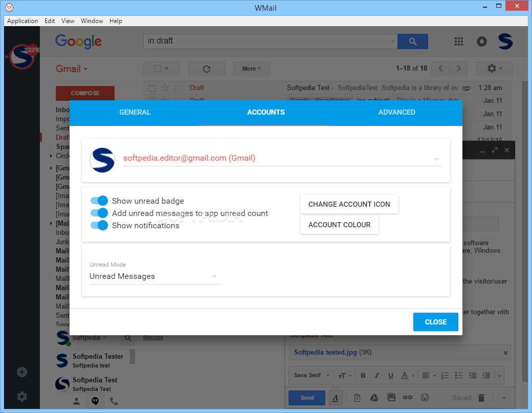
Task: Go to the previous page of drafts
Action: 440,69
